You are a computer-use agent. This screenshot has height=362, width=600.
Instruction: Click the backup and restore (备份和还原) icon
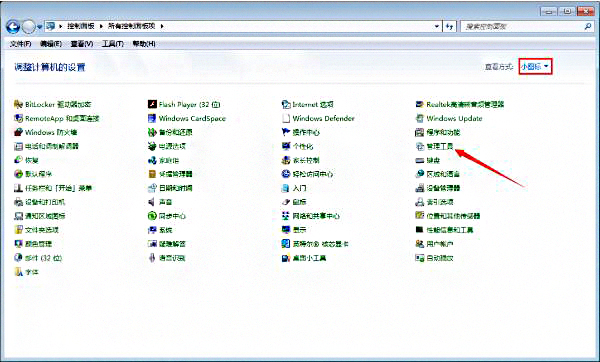pos(152,132)
